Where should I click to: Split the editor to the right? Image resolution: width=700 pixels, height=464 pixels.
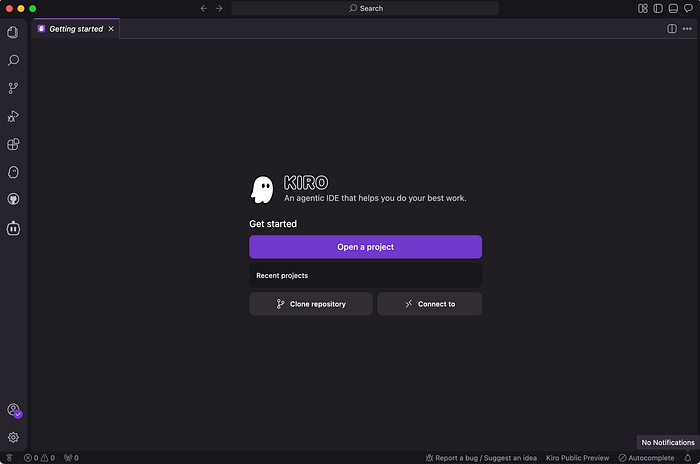tap(671, 29)
